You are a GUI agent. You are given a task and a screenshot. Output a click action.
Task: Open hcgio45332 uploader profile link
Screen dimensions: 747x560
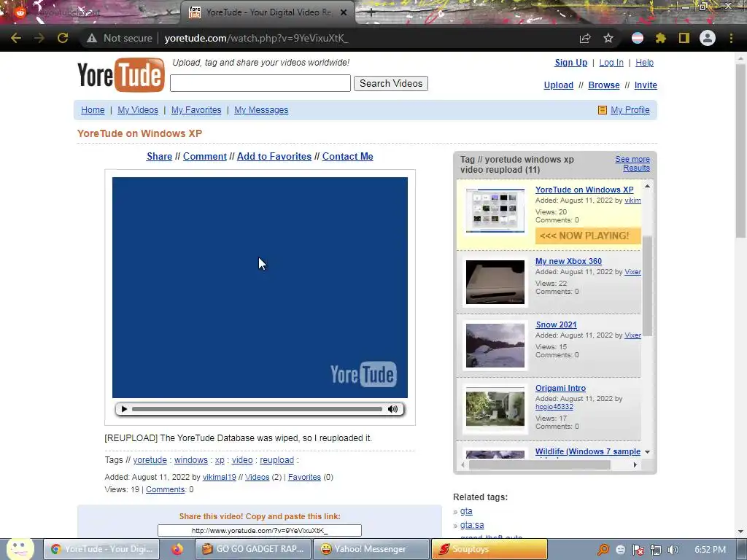tap(554, 407)
